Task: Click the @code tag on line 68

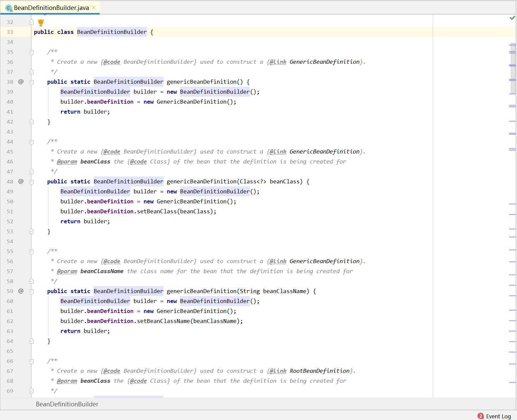Action: [138, 381]
